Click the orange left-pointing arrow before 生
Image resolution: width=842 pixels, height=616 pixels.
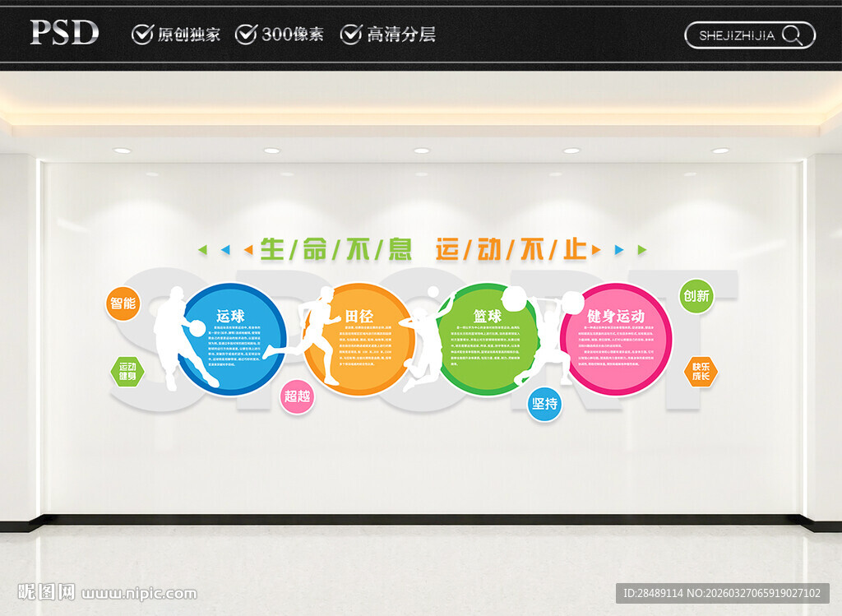[x=248, y=250]
